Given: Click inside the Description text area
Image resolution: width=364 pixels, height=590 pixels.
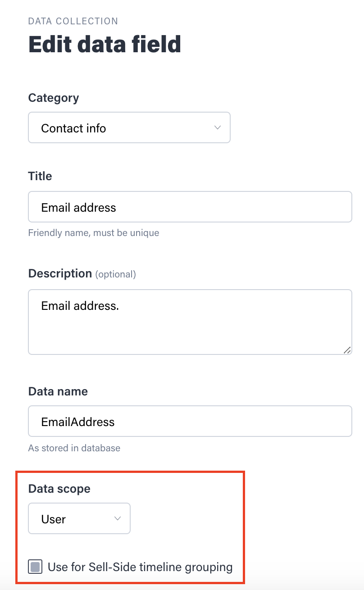Looking at the screenshot, I should [190, 322].
